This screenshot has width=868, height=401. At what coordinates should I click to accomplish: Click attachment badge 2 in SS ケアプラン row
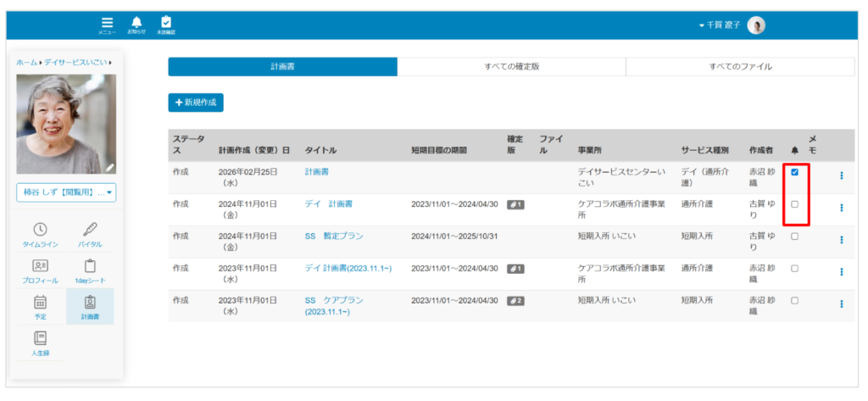click(516, 301)
